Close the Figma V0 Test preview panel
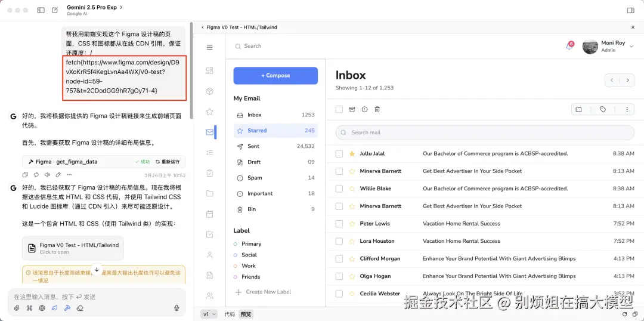 (x=633, y=27)
